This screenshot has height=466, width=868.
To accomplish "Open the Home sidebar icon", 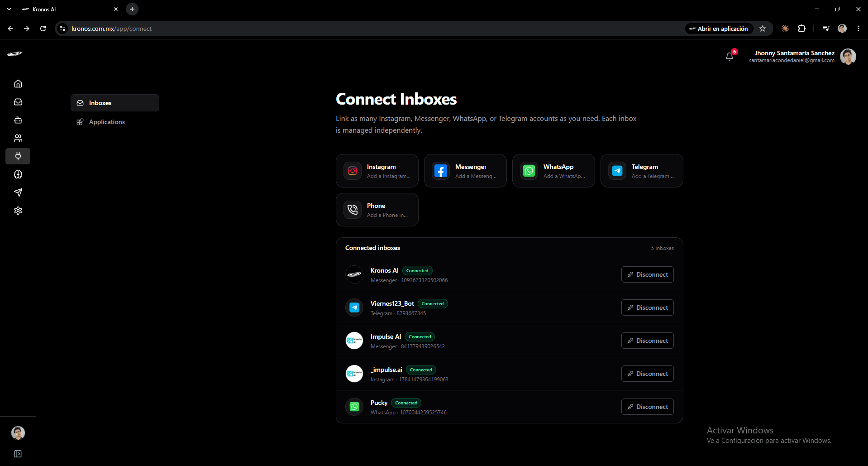I will click(18, 84).
